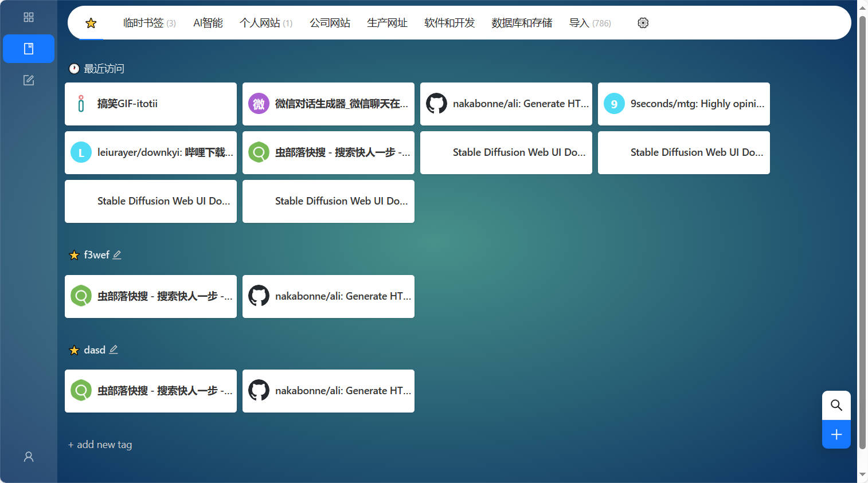Screen dimensions: 868x483
Task: Click the star icon beside f3wef
Action: pos(74,255)
